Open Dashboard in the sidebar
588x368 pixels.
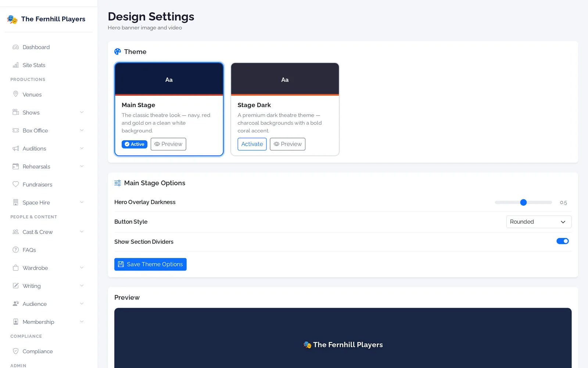49,47
